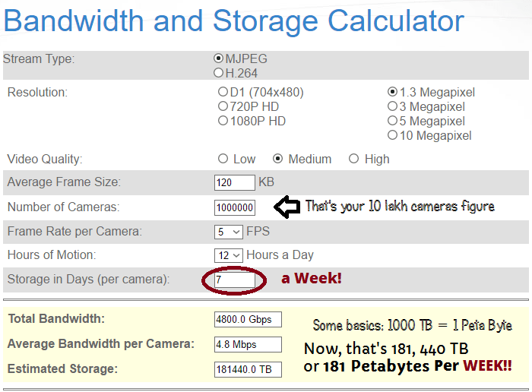The image size is (532, 392).
Task: Set video quality to Medium
Action: (278, 159)
